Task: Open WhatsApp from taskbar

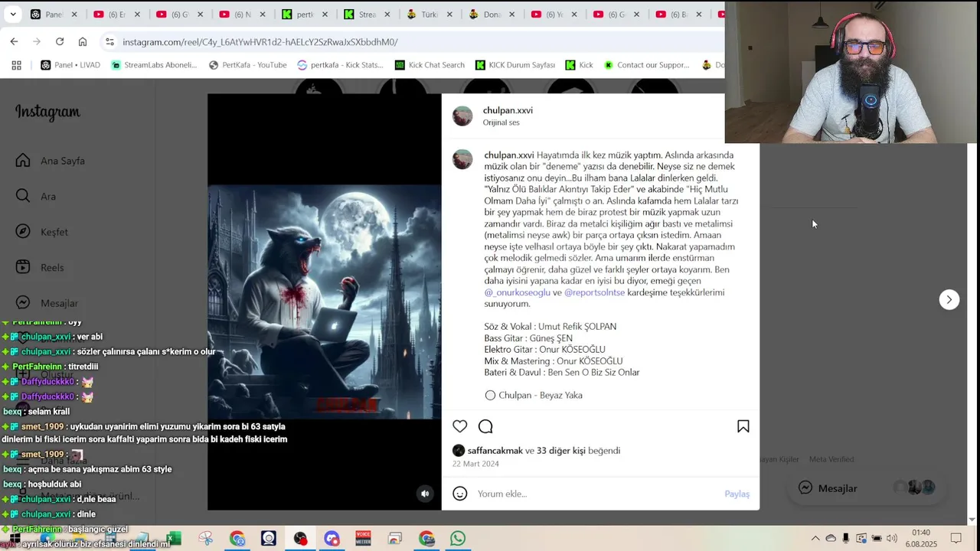Action: [x=458, y=538]
